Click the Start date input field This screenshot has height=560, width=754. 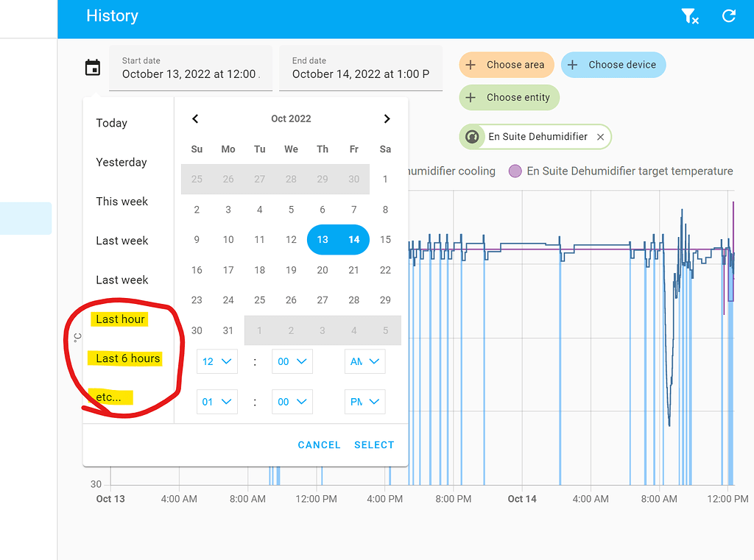[190, 68]
